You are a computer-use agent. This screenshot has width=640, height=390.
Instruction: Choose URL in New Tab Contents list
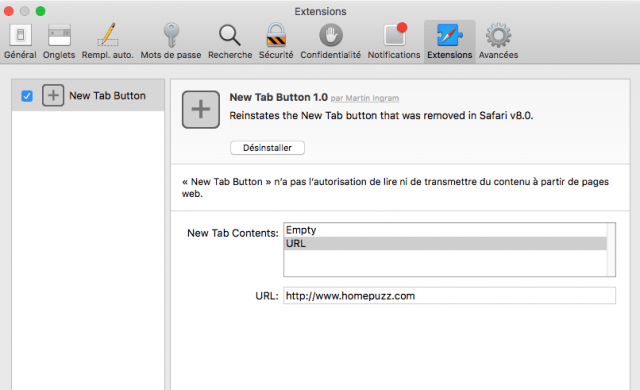tap(445, 244)
